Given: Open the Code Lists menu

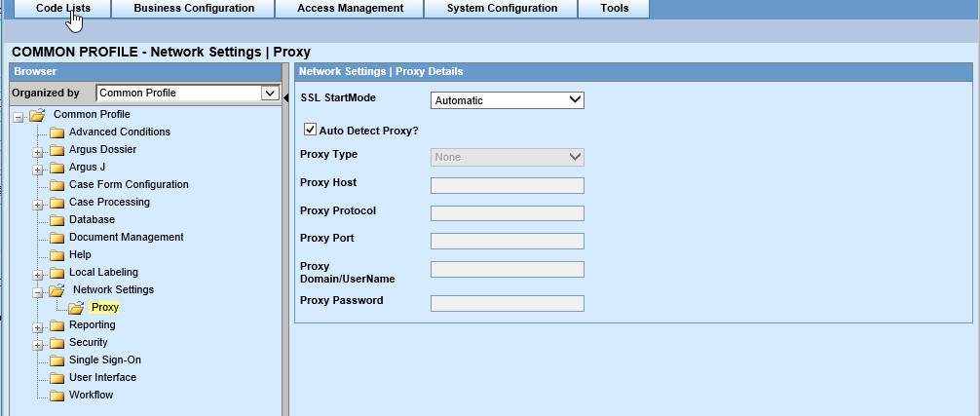Looking at the screenshot, I should (x=62, y=9).
